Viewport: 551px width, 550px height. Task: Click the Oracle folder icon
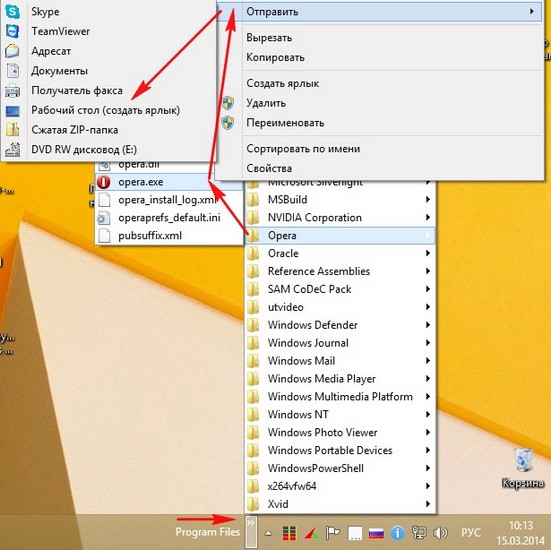coord(253,253)
